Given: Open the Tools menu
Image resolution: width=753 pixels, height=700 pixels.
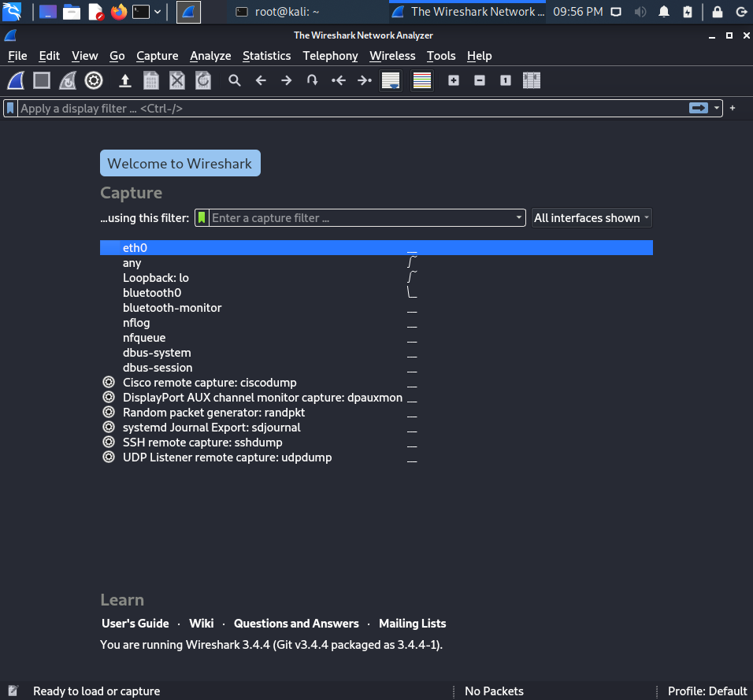Looking at the screenshot, I should pyautogui.click(x=441, y=56).
